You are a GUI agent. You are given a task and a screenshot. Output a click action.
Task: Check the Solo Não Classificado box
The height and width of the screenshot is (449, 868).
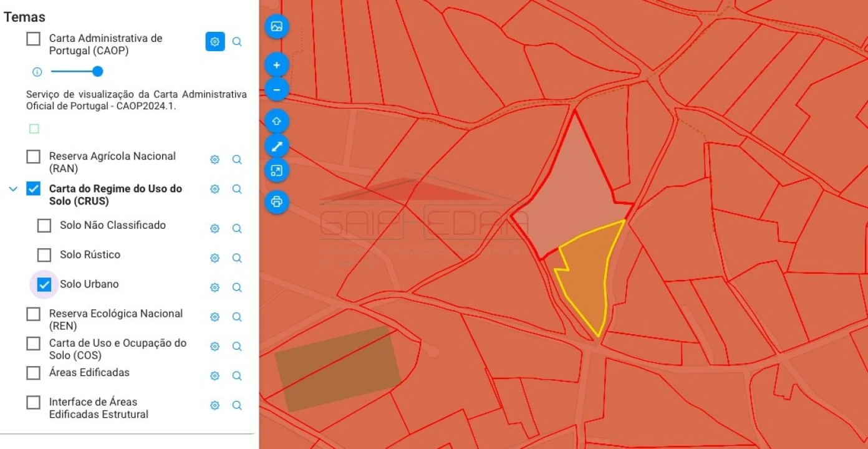click(44, 226)
